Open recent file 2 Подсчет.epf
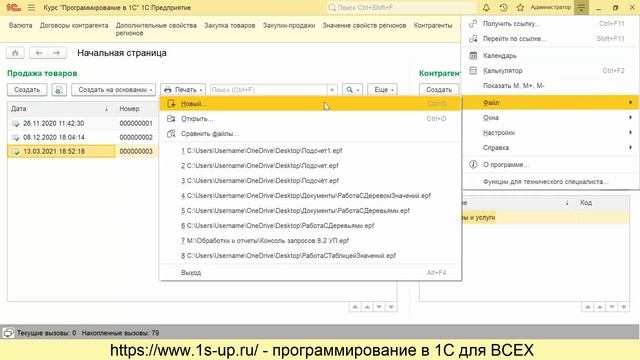Image resolution: width=640 pixels, height=360 pixels. pos(260,166)
